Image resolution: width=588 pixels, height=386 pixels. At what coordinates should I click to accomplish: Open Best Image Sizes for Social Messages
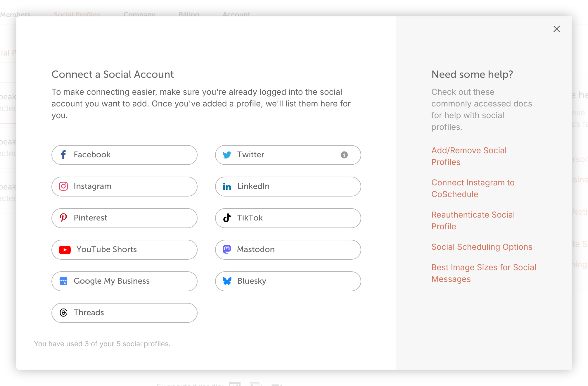pos(484,273)
